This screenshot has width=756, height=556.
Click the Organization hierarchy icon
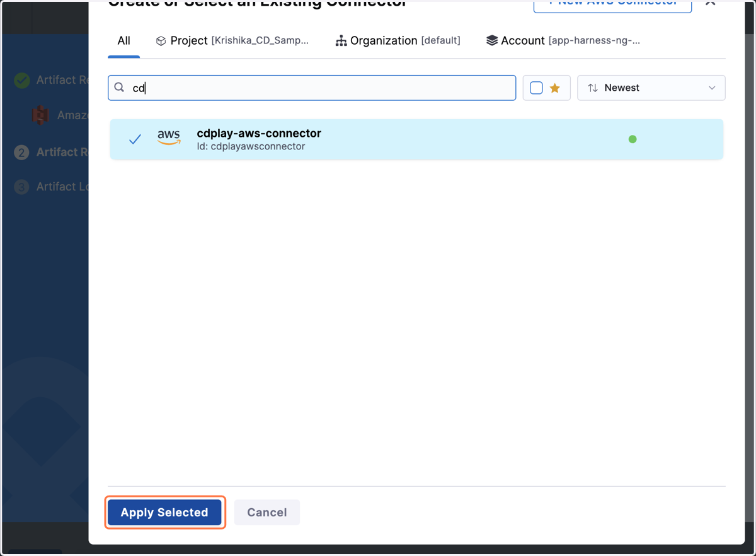(341, 41)
